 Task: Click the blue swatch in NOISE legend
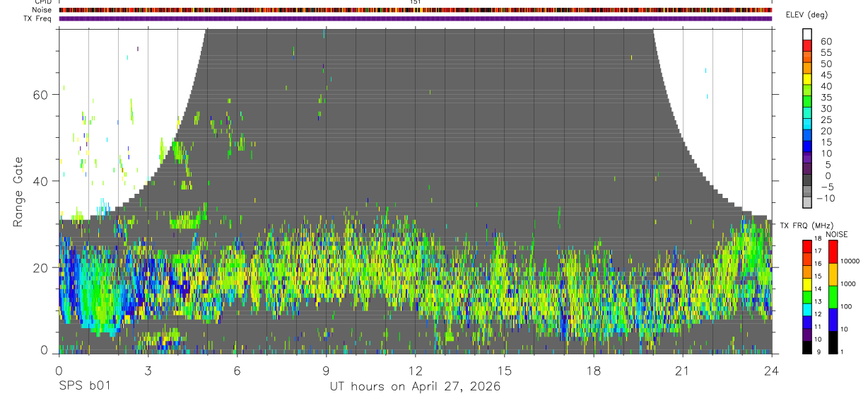click(833, 320)
